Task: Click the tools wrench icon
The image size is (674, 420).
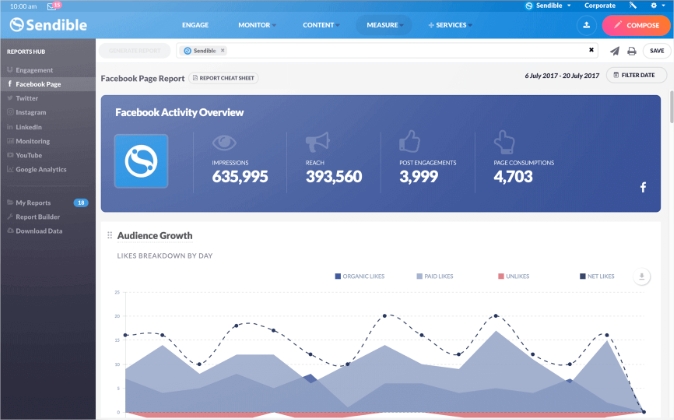Action: tap(633, 6)
